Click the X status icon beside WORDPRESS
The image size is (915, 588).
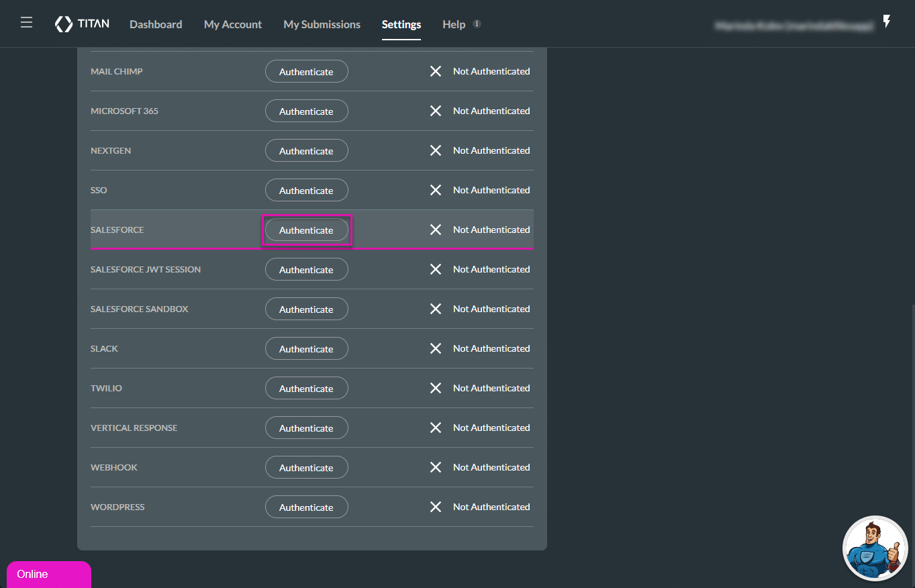click(x=436, y=507)
